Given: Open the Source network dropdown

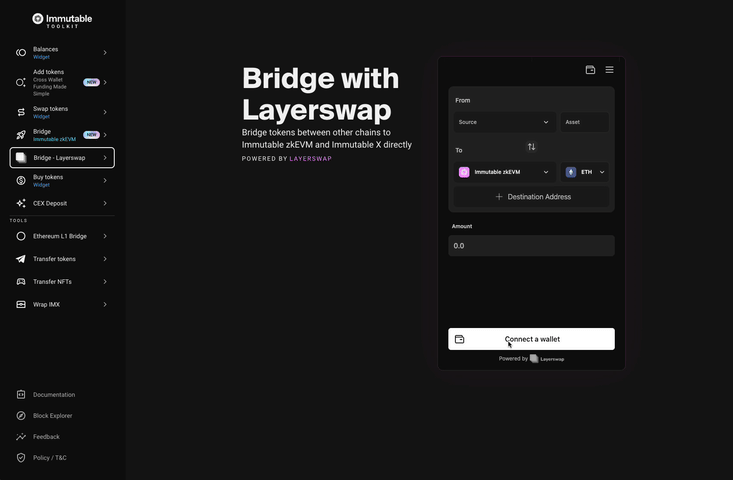Looking at the screenshot, I should [505, 122].
